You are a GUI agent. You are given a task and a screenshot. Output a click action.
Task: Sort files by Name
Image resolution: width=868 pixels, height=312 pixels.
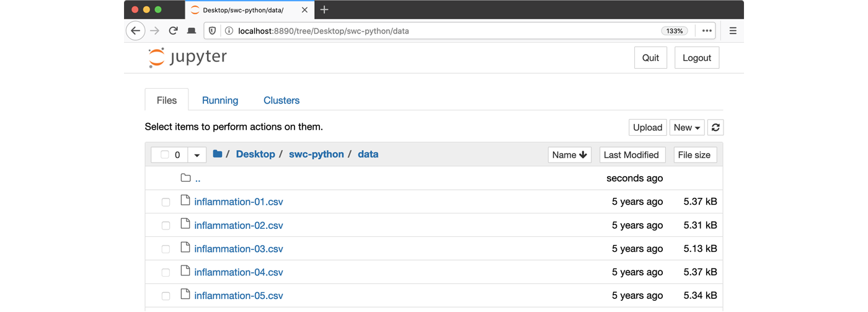(x=569, y=154)
